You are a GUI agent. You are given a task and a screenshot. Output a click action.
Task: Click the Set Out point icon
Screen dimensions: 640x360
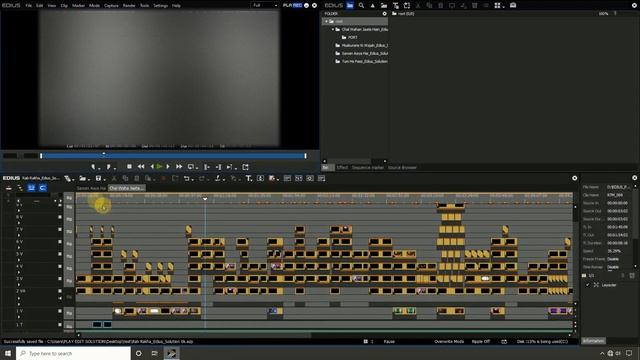pos(108,167)
